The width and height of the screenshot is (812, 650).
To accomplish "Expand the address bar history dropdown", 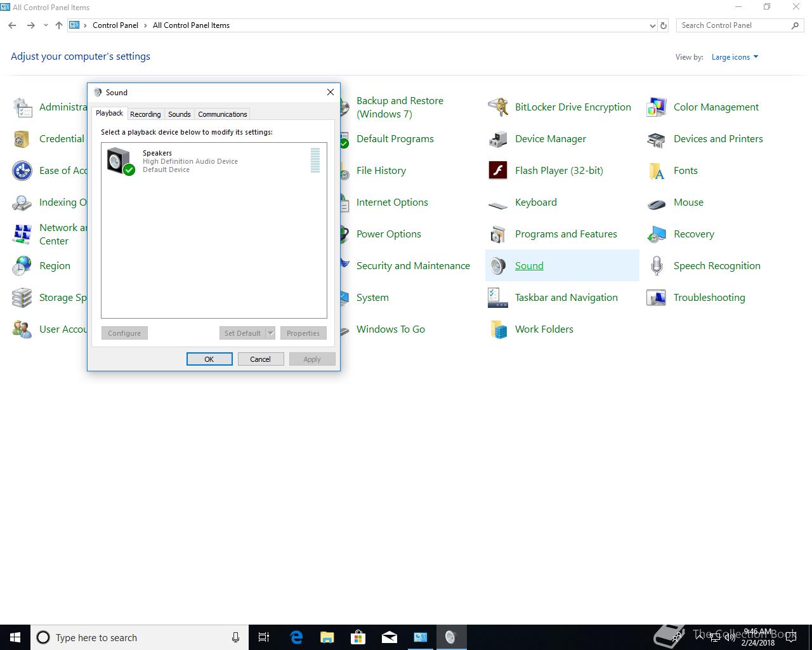I will click(652, 25).
